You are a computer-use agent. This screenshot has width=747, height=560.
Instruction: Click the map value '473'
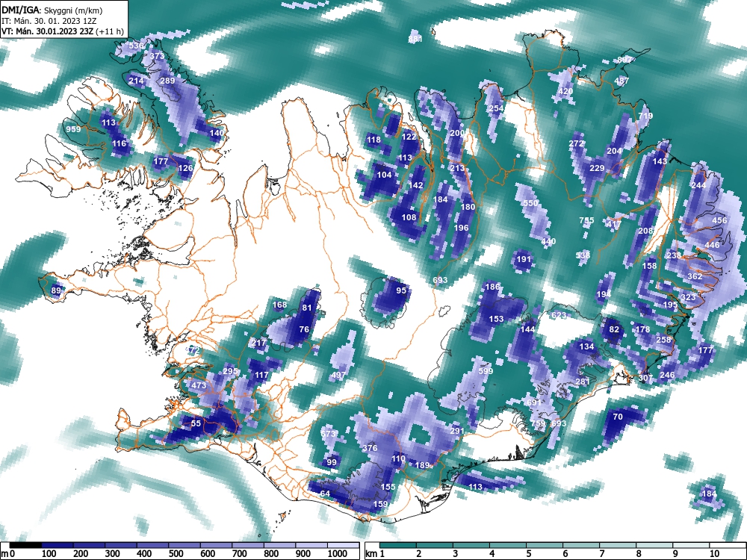click(199, 385)
